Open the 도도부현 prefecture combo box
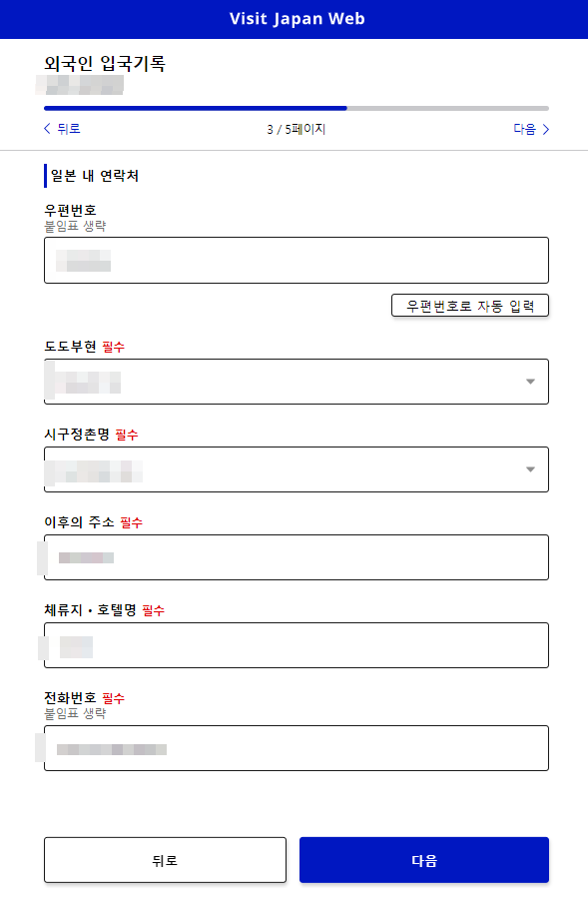The width and height of the screenshot is (588, 899). [295, 382]
